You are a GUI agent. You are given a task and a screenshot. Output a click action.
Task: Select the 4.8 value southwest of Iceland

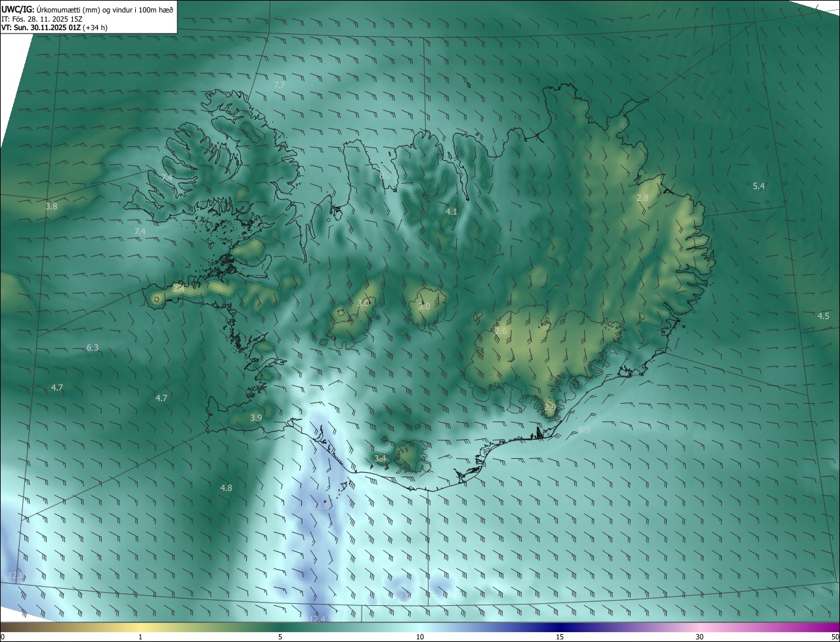(226, 488)
